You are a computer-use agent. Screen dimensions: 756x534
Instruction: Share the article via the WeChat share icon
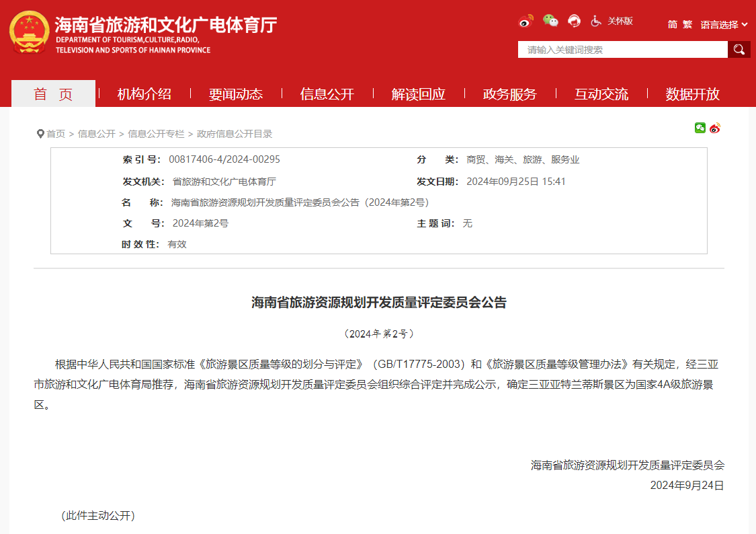click(700, 128)
